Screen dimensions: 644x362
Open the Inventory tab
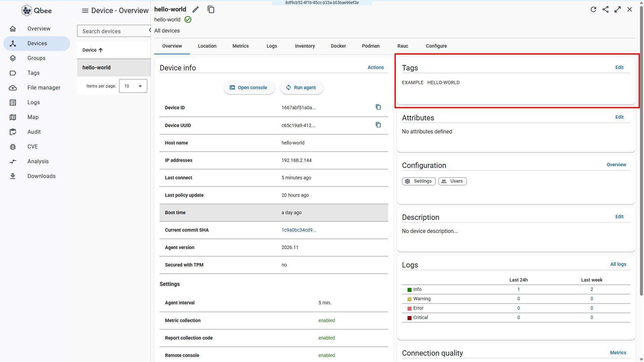[x=305, y=46]
